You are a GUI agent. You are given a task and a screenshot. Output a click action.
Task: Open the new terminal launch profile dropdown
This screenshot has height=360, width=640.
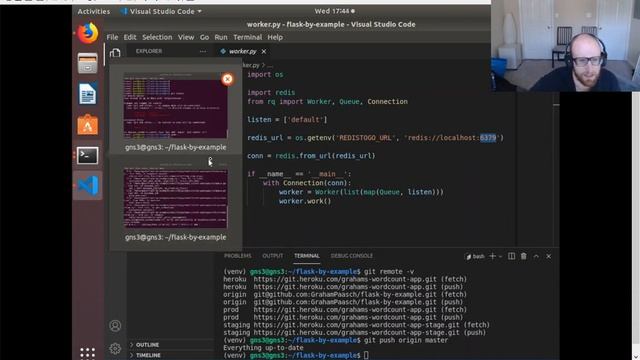[500, 257]
